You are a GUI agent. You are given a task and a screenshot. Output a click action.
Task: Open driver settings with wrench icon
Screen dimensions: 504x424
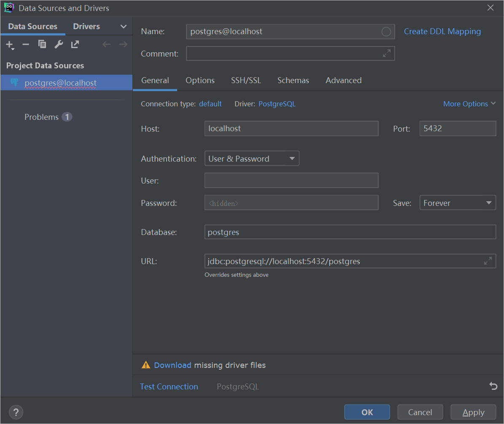click(59, 44)
